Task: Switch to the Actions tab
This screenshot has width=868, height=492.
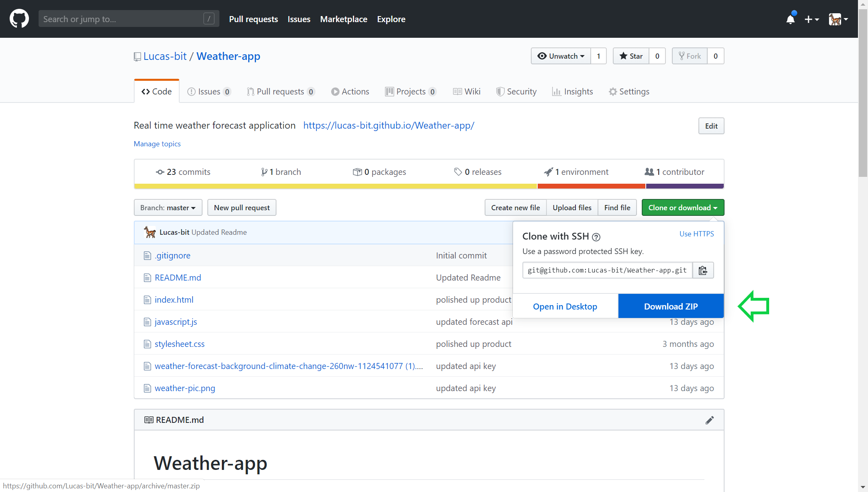Action: point(350,91)
